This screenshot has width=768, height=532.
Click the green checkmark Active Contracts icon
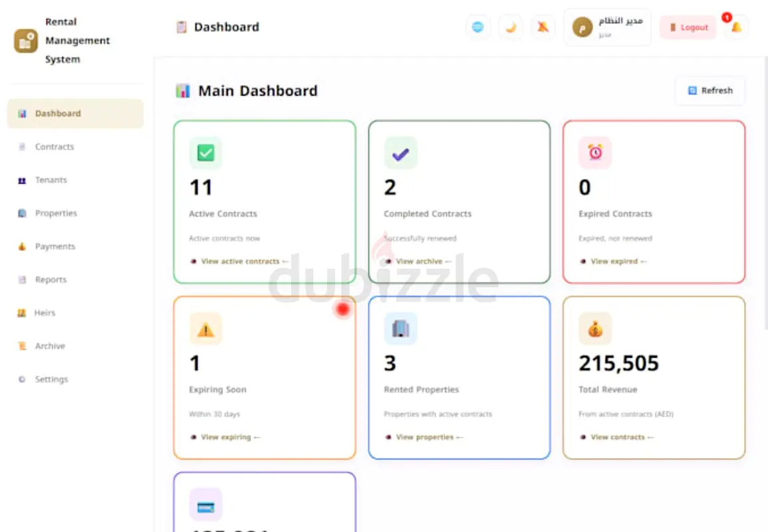point(205,153)
